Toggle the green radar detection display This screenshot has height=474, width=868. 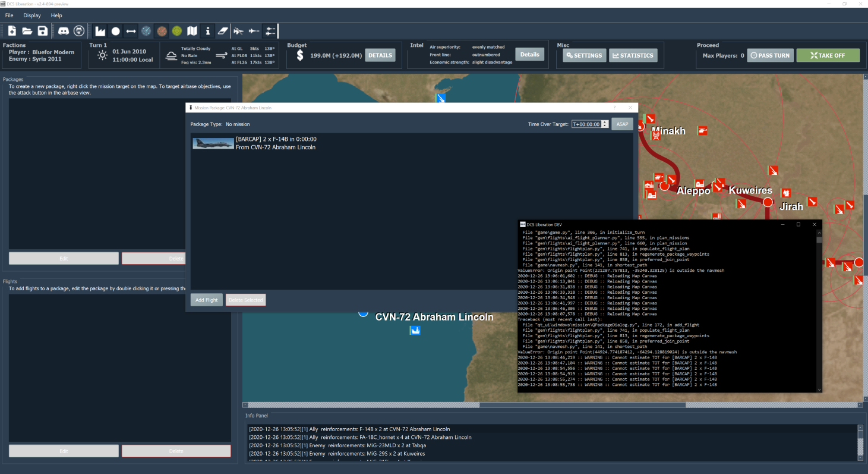[177, 31]
